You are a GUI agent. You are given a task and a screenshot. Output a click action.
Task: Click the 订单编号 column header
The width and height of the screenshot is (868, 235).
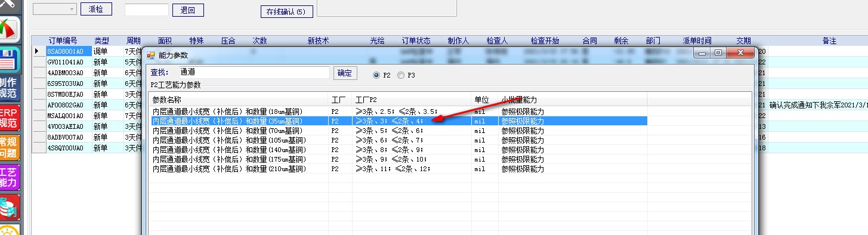click(x=63, y=41)
